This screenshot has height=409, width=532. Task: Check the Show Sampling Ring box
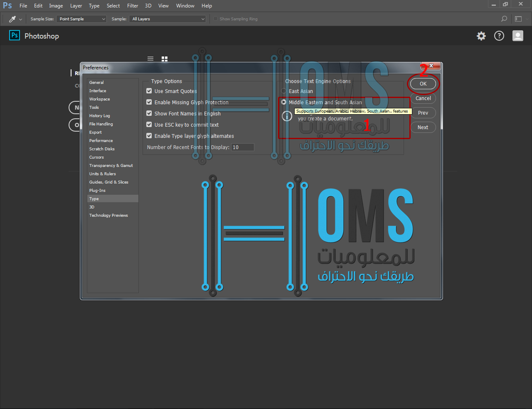tap(215, 19)
